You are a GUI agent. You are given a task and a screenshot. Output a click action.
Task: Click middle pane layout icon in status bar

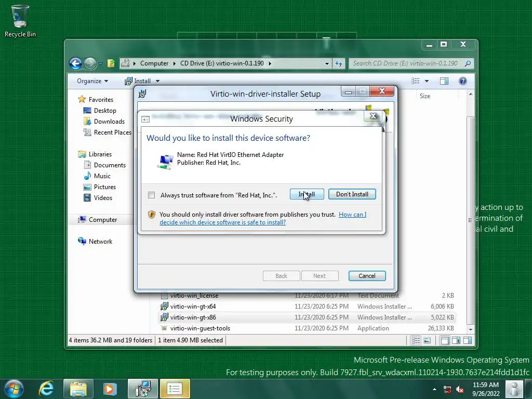[456, 340]
